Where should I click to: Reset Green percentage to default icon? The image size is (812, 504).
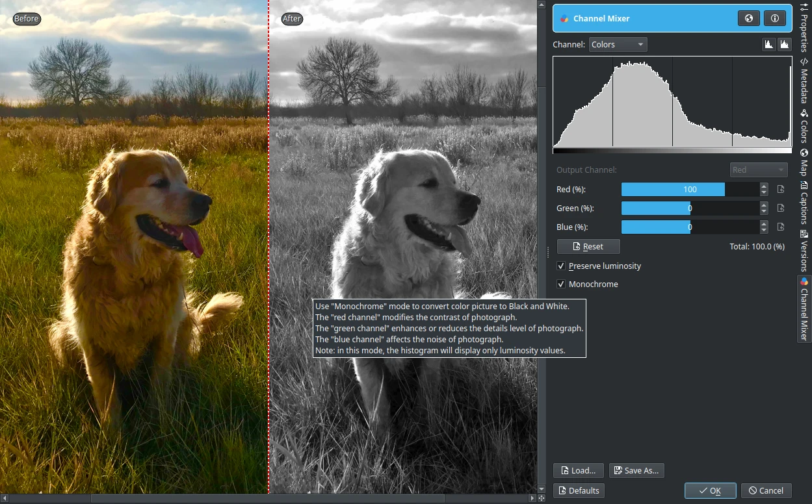(x=781, y=208)
